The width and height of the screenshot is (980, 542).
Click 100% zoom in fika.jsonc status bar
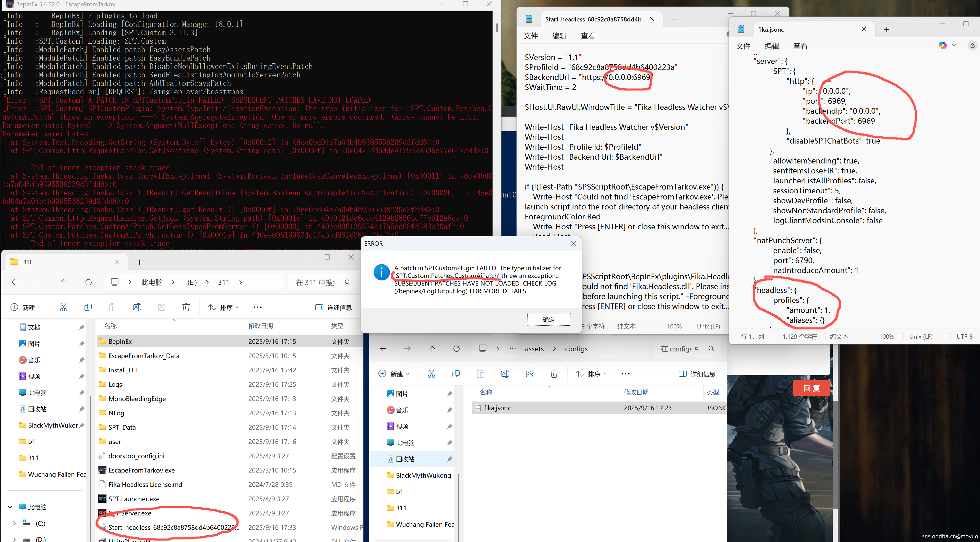pos(886,336)
